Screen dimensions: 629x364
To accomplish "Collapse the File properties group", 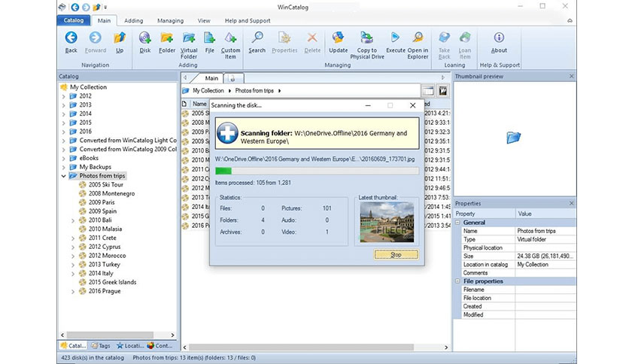I will 457,281.
